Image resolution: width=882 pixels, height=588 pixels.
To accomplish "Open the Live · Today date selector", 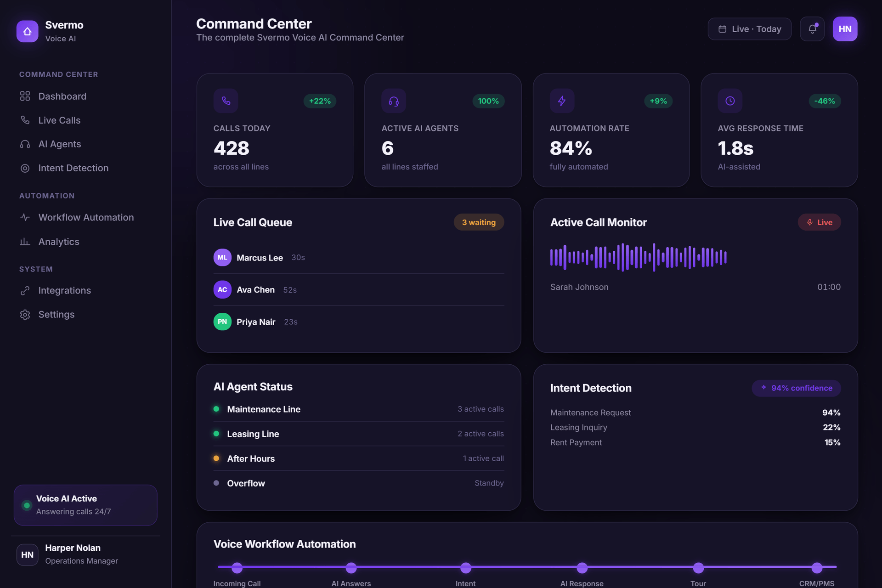I will (749, 29).
